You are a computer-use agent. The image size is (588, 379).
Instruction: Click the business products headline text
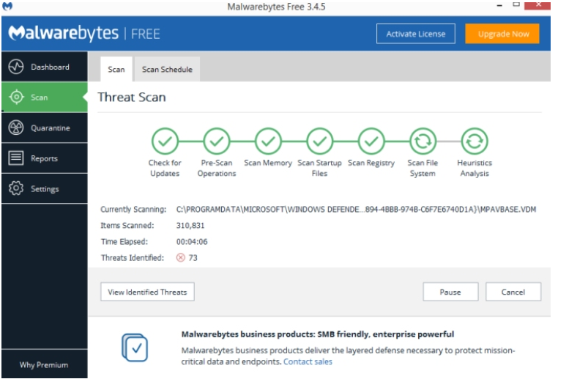pyautogui.click(x=318, y=334)
